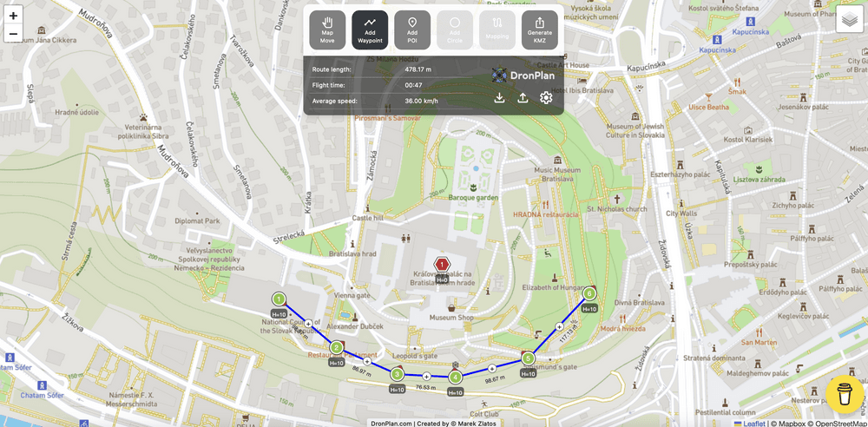Select green waypoint marker 1
This screenshot has width=868, height=427.
pos(279,299)
